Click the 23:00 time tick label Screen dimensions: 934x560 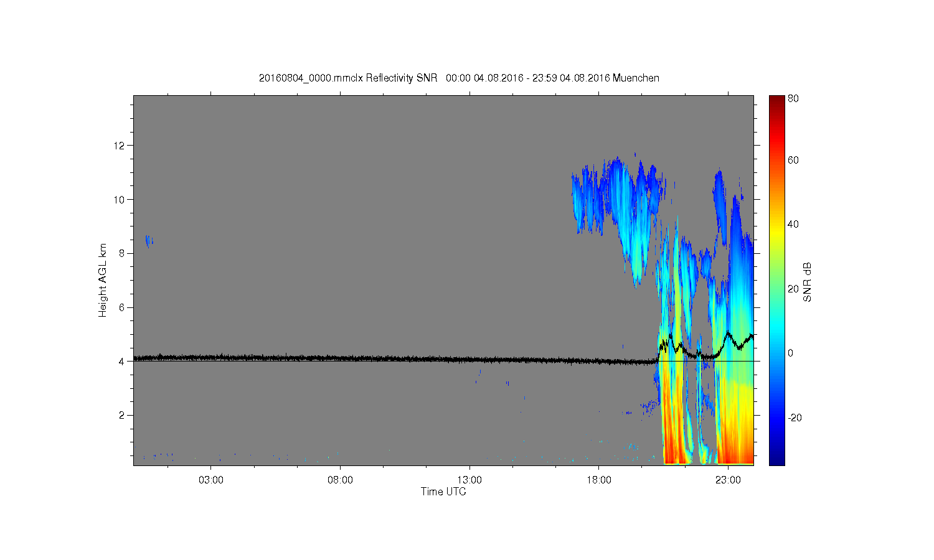728,480
